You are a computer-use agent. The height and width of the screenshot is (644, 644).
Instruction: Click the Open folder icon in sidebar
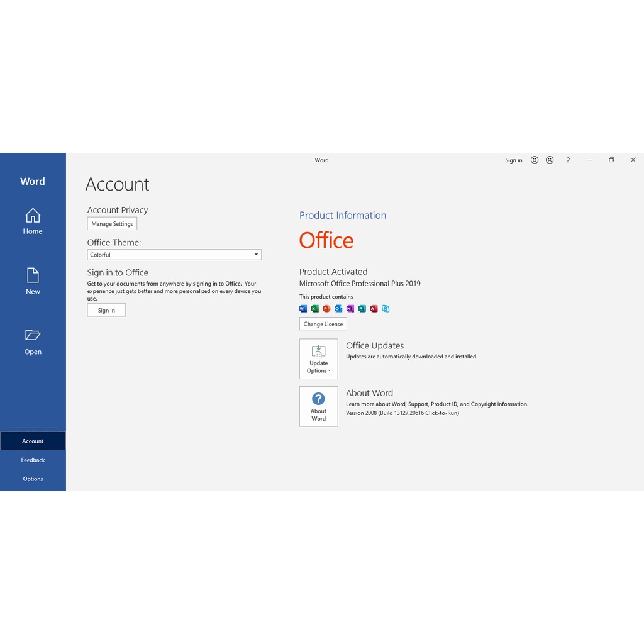pyautogui.click(x=33, y=335)
